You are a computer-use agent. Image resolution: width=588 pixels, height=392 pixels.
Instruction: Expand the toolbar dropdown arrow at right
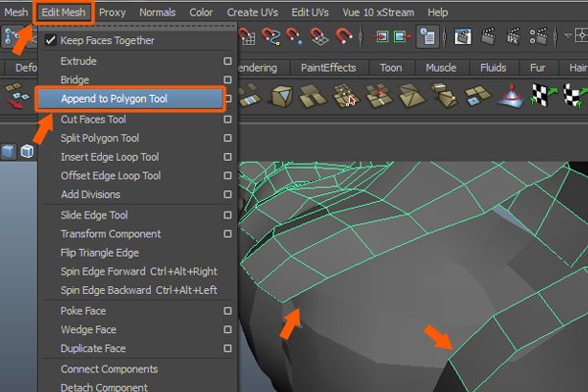click(x=567, y=37)
